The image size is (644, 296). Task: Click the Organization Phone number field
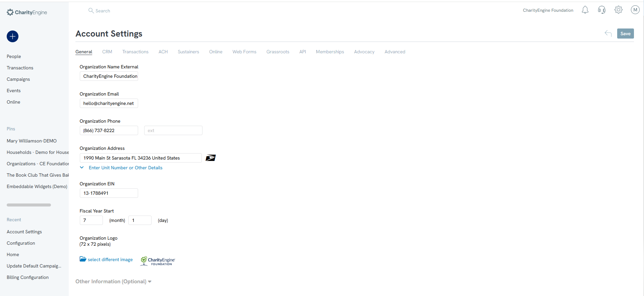109,130
